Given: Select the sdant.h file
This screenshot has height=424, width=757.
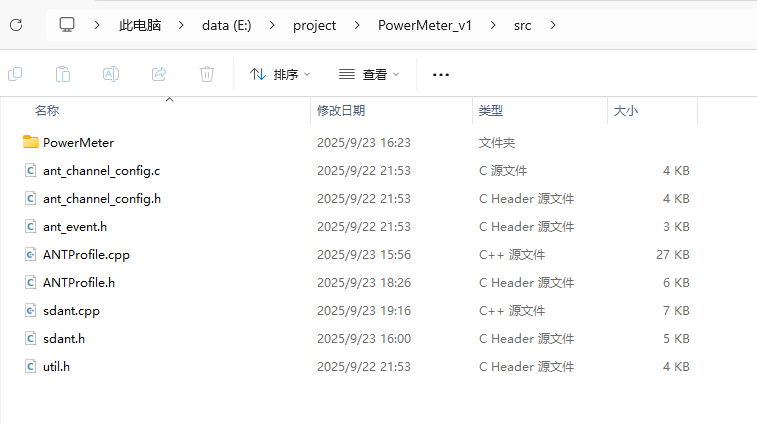Looking at the screenshot, I should tap(64, 339).
